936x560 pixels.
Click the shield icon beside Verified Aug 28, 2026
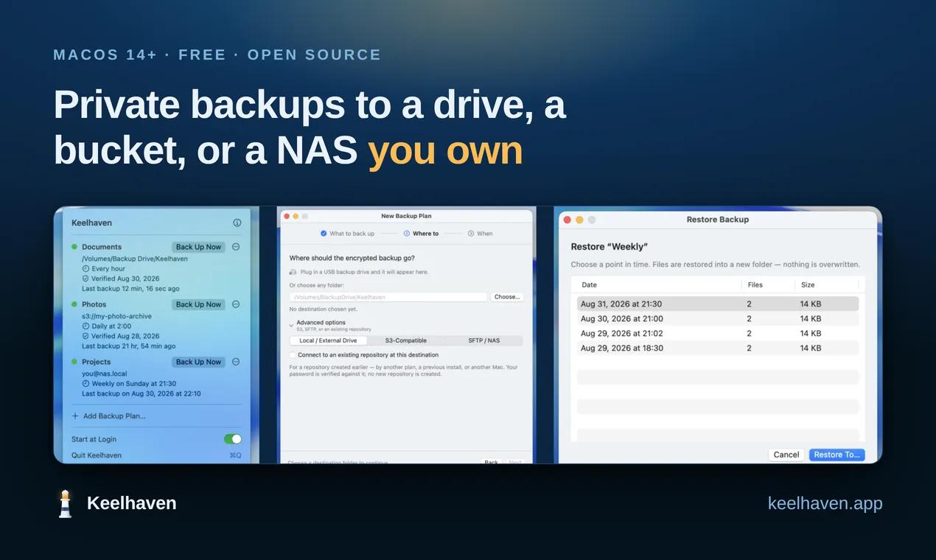85,336
